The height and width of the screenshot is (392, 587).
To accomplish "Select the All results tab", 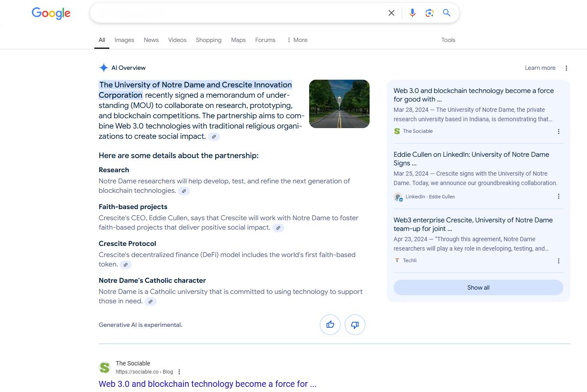I will (102, 40).
